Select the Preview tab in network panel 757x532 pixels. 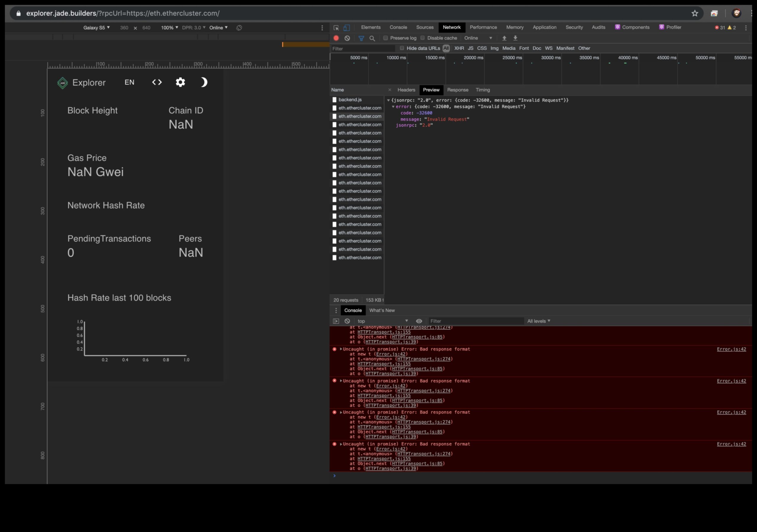(x=431, y=90)
